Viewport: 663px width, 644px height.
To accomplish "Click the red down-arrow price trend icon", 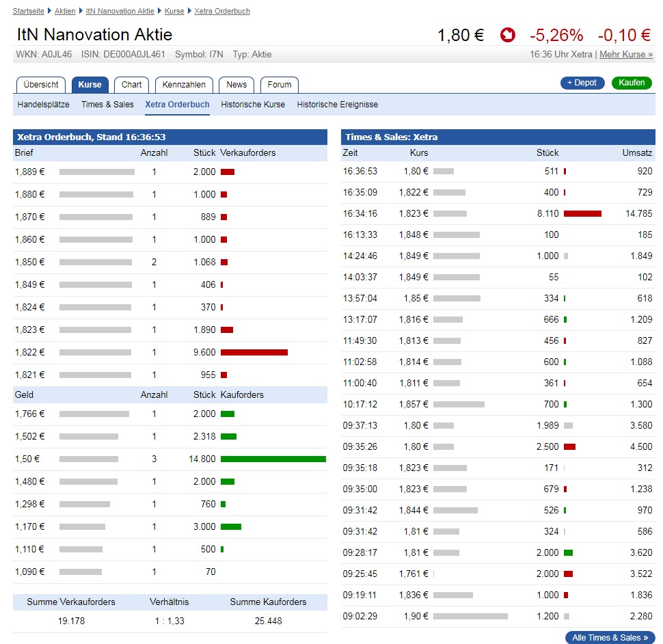I will 507,35.
